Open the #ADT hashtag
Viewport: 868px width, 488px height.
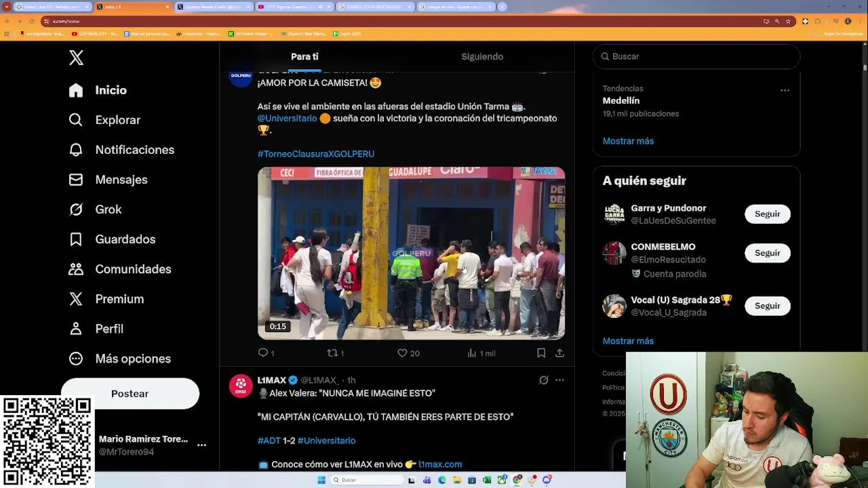click(x=269, y=441)
